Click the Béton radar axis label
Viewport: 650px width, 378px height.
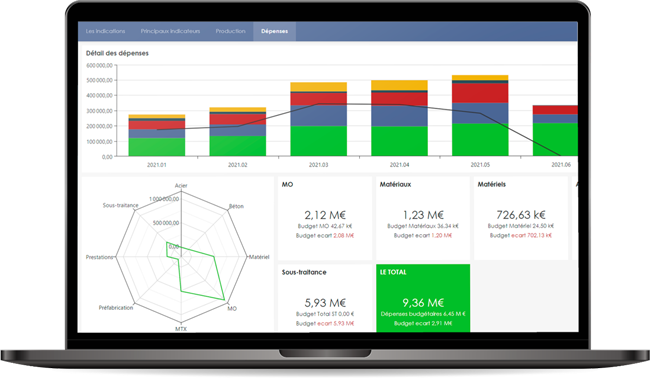click(236, 206)
